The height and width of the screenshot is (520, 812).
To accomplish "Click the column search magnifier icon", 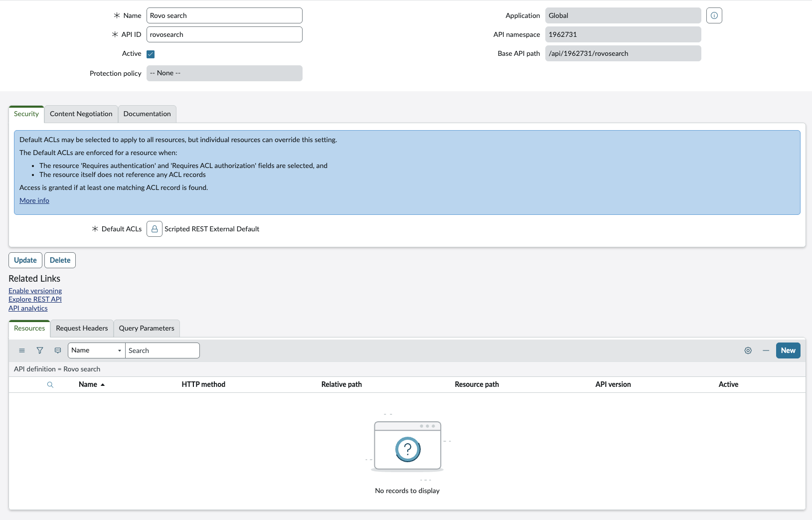I will click(x=50, y=384).
